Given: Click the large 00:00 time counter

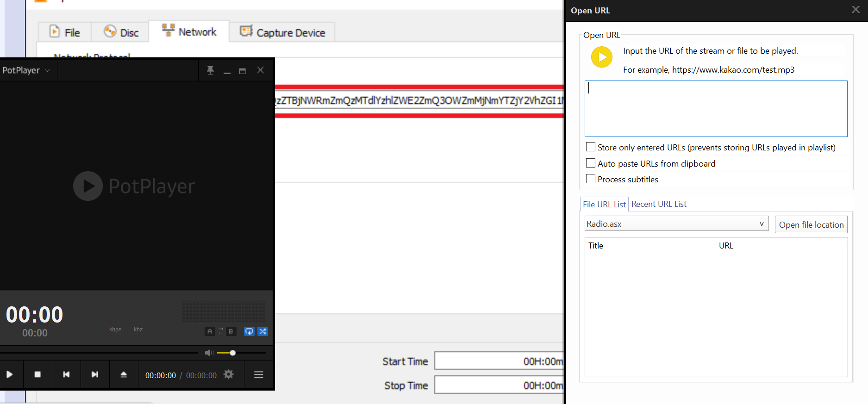Looking at the screenshot, I should 35,315.
